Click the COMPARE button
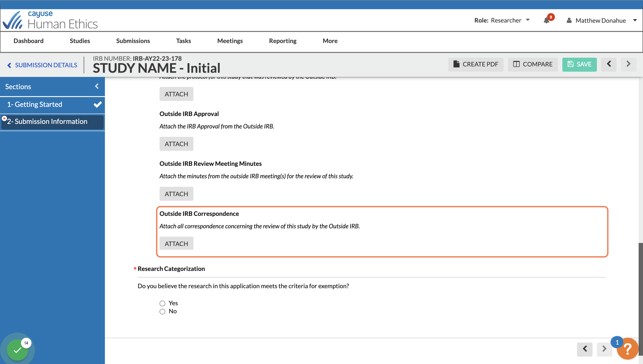The width and height of the screenshot is (643, 364). [533, 64]
